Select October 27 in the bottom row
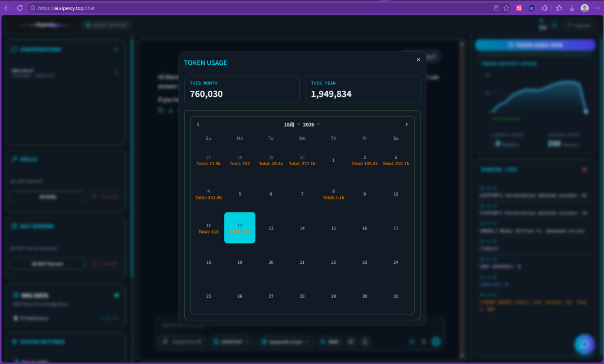Viewport: 604px width, 364px height. pos(271,296)
